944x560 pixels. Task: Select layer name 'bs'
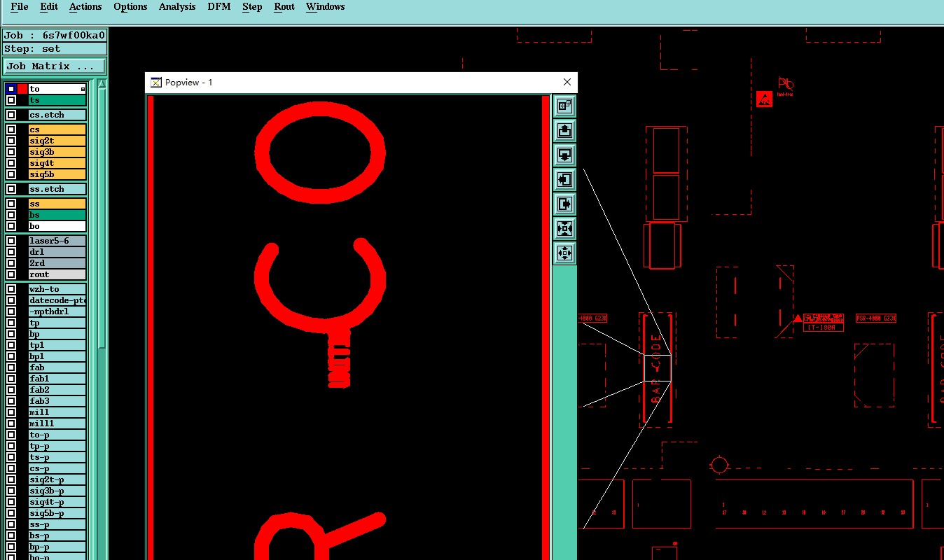[x=57, y=215]
